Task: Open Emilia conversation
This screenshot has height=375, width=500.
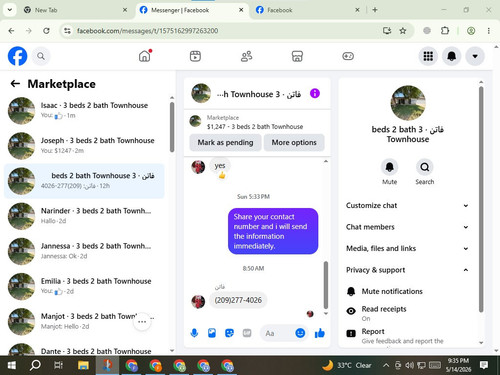Action: pos(85,286)
